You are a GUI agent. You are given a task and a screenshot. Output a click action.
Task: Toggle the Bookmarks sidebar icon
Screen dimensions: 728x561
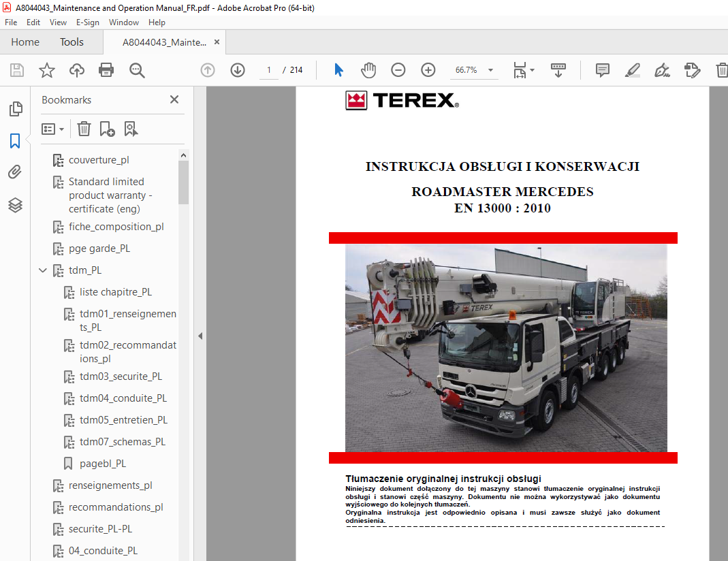(15, 141)
